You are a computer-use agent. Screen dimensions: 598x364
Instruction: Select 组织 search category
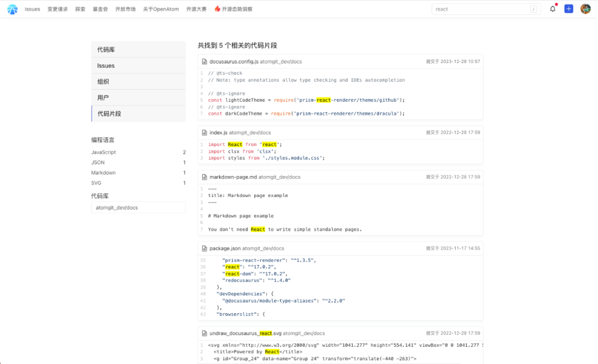click(x=138, y=81)
